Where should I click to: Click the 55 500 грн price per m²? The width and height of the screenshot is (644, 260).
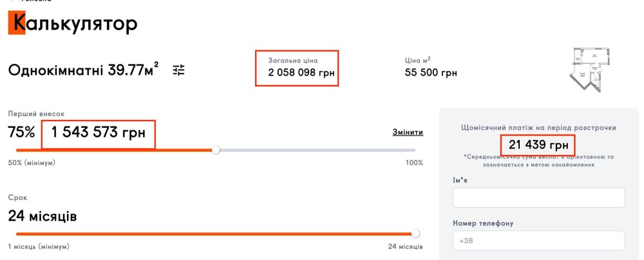431,73
